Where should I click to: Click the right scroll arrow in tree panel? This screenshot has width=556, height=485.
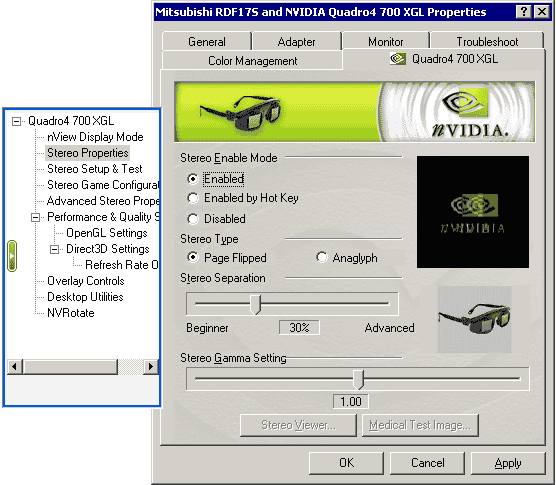point(151,366)
